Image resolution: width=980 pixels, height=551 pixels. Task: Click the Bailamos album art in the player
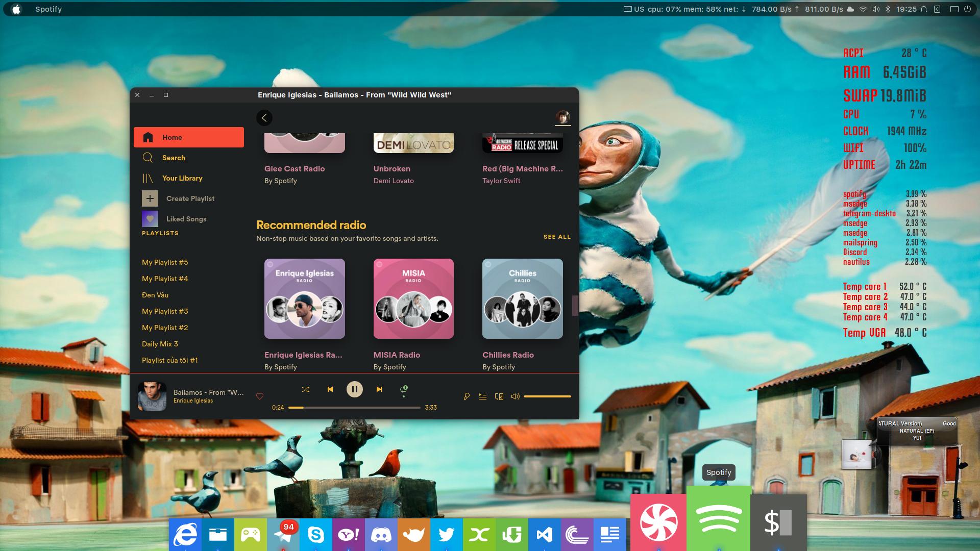click(x=152, y=396)
